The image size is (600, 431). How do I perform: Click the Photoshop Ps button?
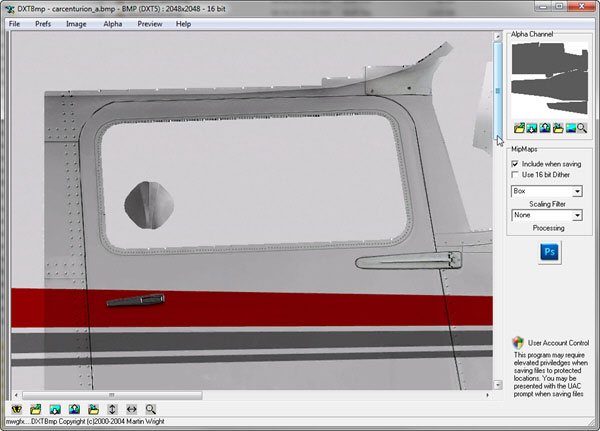click(549, 252)
